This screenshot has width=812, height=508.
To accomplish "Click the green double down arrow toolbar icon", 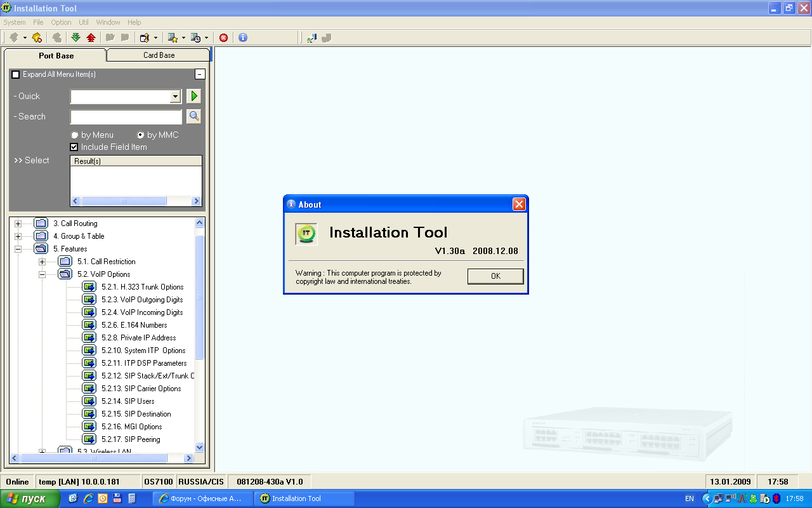I will pos(75,37).
